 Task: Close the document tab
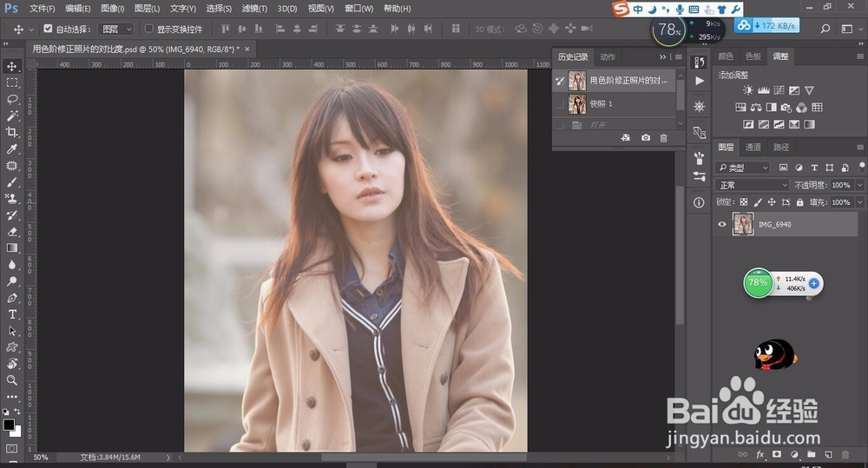click(x=247, y=49)
